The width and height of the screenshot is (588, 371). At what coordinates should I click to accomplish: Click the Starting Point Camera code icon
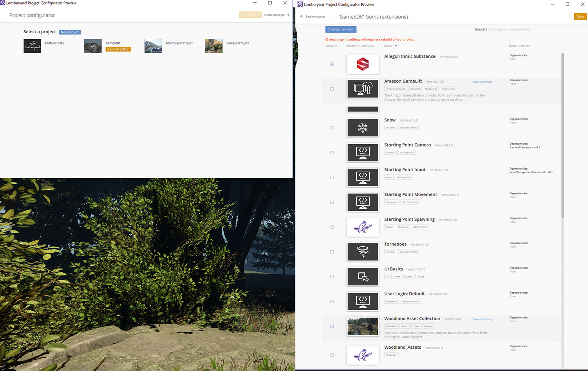pos(363,152)
